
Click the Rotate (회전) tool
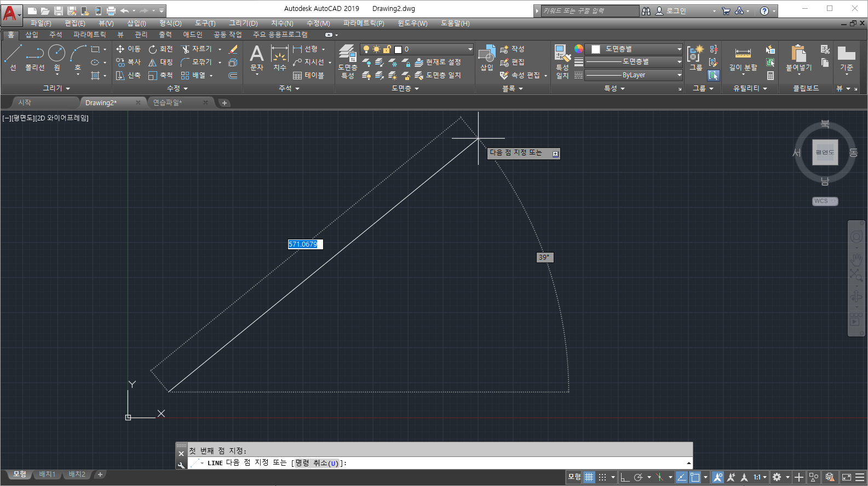coord(161,49)
